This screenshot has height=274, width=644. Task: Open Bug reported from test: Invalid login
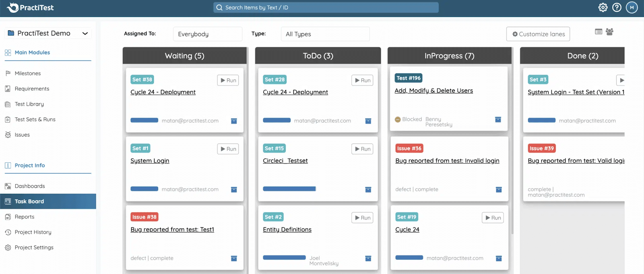click(448, 161)
